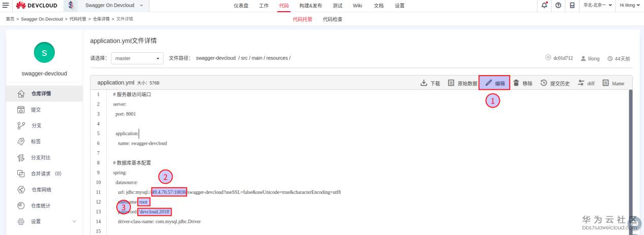
Task: Open the 设置 top menu
Action: click(x=400, y=6)
